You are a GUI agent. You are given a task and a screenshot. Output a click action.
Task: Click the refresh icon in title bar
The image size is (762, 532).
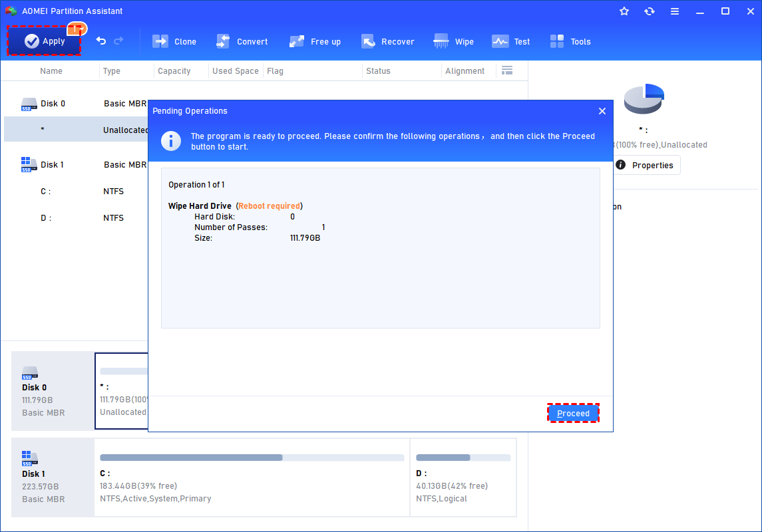tap(650, 11)
